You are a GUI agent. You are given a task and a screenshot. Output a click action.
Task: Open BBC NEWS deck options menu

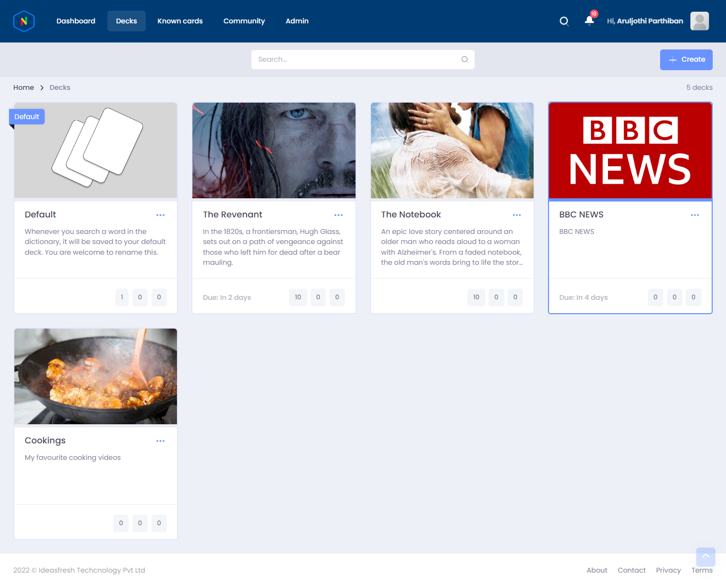[695, 215]
